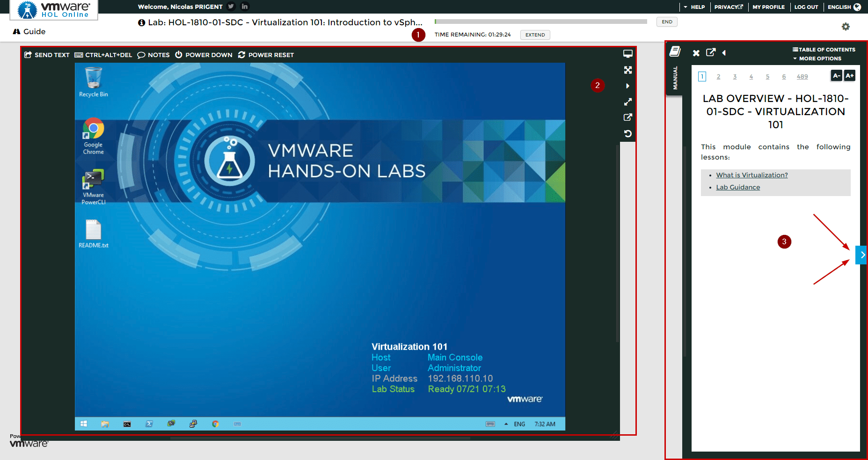
Task: Click LOG OUT in top menu
Action: click(x=806, y=7)
